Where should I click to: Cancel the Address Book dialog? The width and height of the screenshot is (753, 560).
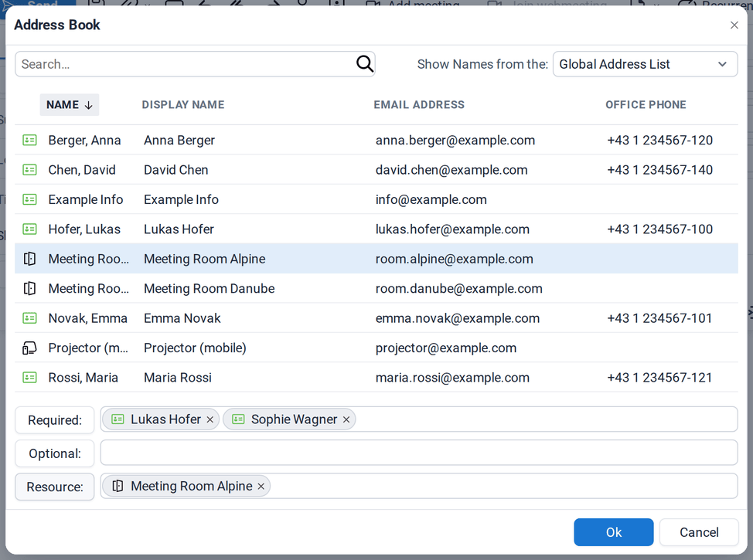(699, 532)
